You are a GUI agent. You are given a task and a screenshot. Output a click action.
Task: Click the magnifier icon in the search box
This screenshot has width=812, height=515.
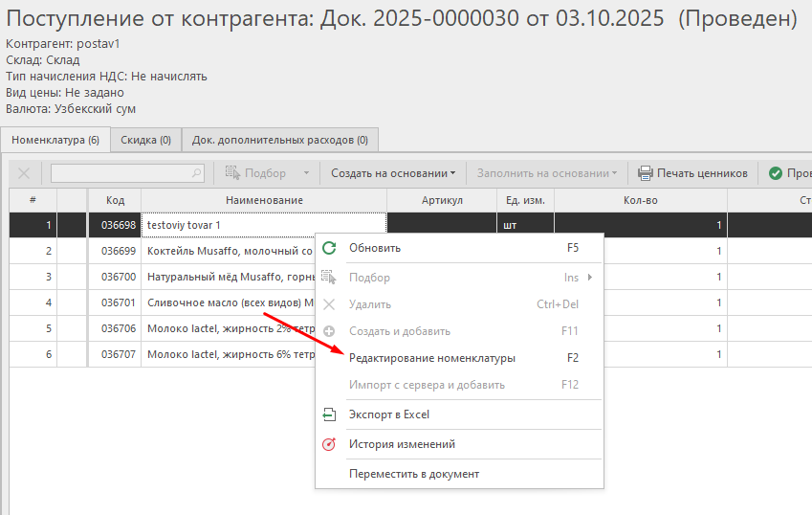pos(197,173)
